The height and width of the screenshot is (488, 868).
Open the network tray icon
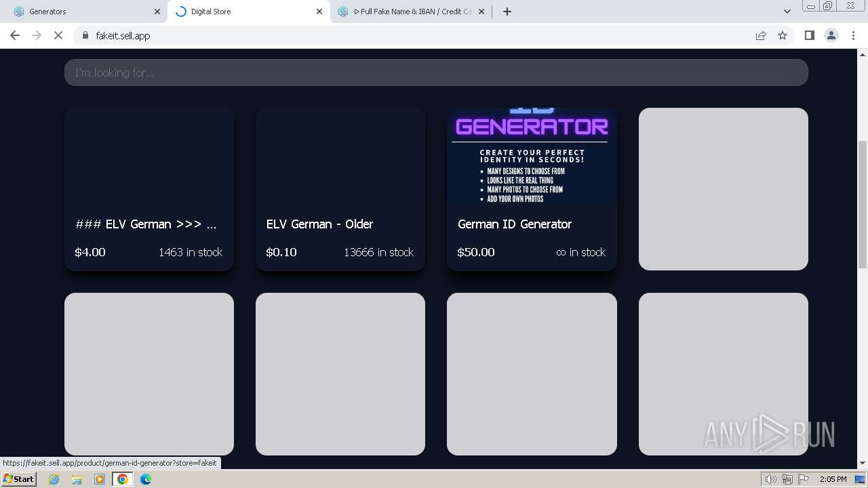[787, 479]
